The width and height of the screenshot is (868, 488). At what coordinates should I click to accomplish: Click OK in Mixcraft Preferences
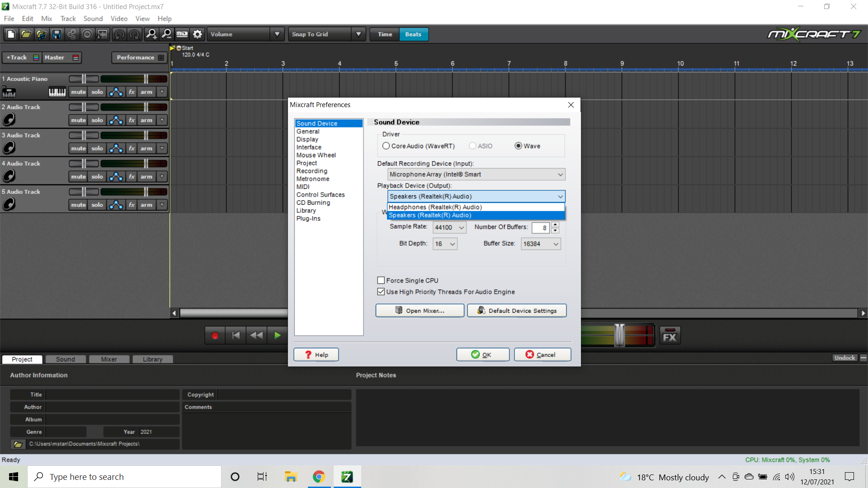pos(483,355)
